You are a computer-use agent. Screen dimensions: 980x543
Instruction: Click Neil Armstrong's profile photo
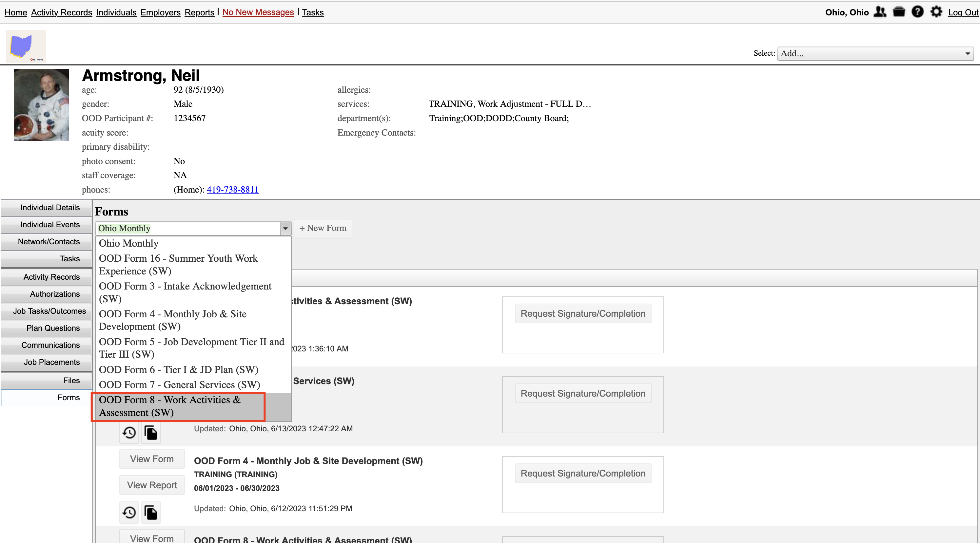pyautogui.click(x=41, y=104)
